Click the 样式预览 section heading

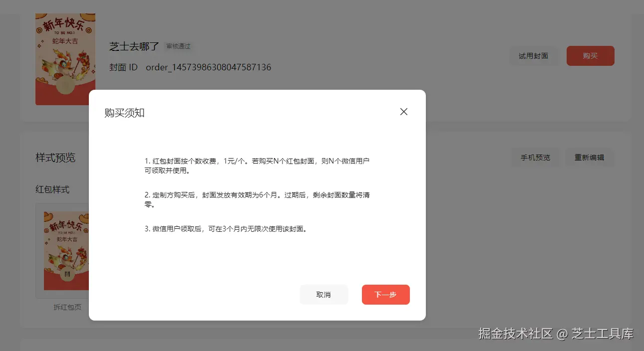(55, 158)
